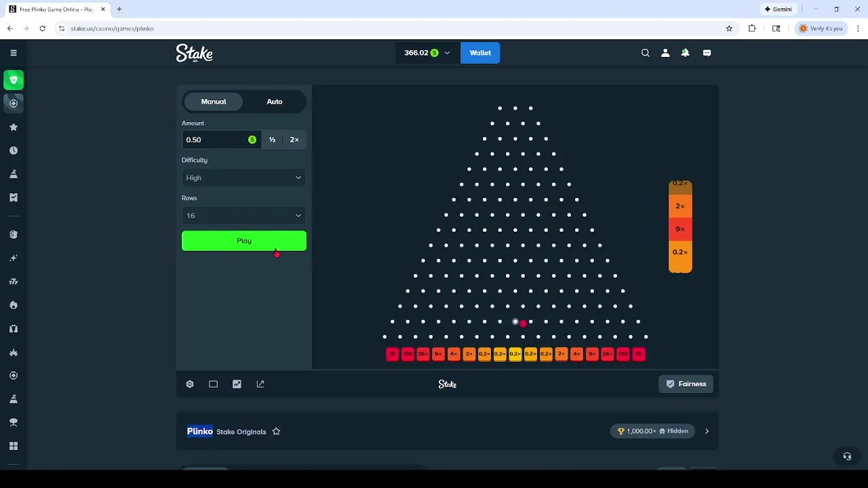The height and width of the screenshot is (488, 868).
Task: Toggle theatre mode rectangle icon
Action: coord(214,384)
